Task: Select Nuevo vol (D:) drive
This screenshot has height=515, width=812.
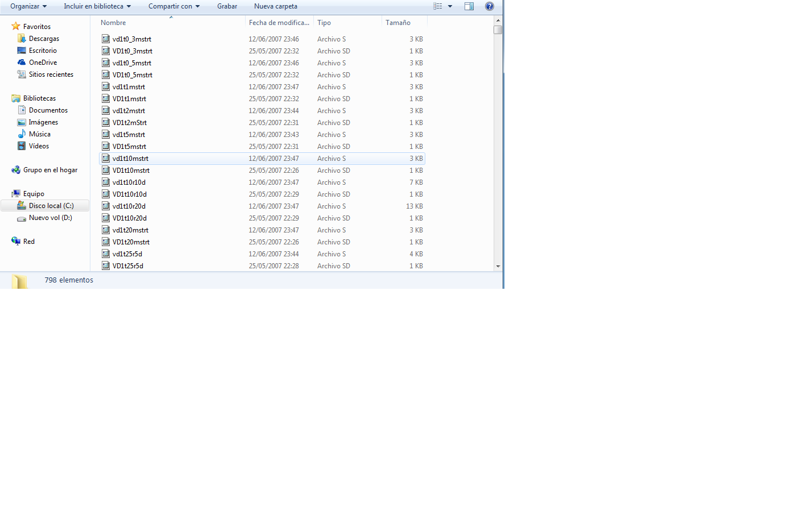Action: point(50,218)
